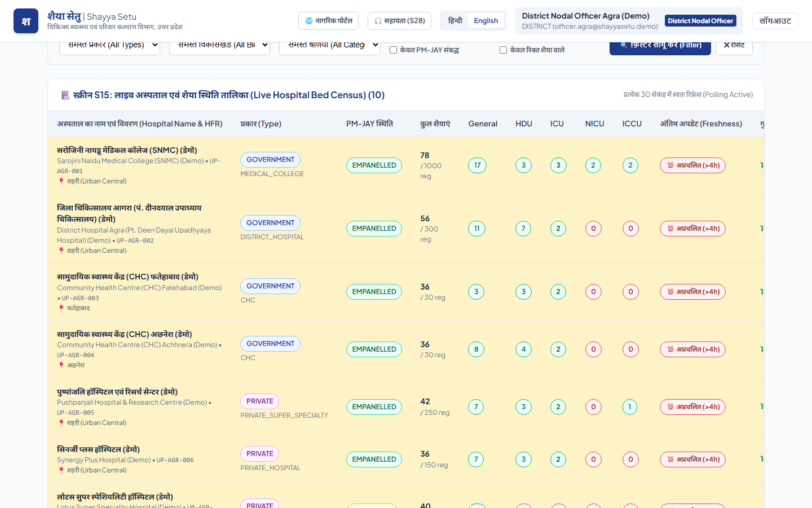
Task: Open the All Types dropdown
Action: 109,46
